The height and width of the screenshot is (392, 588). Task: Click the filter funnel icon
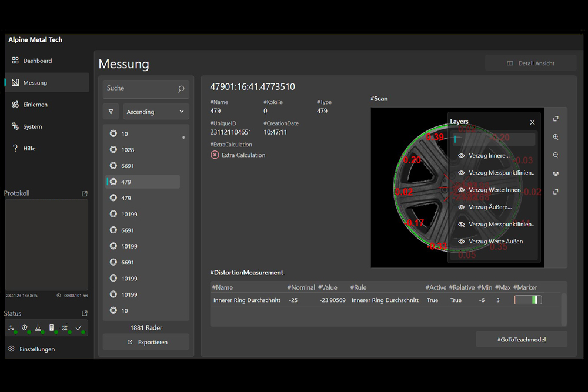click(x=111, y=112)
